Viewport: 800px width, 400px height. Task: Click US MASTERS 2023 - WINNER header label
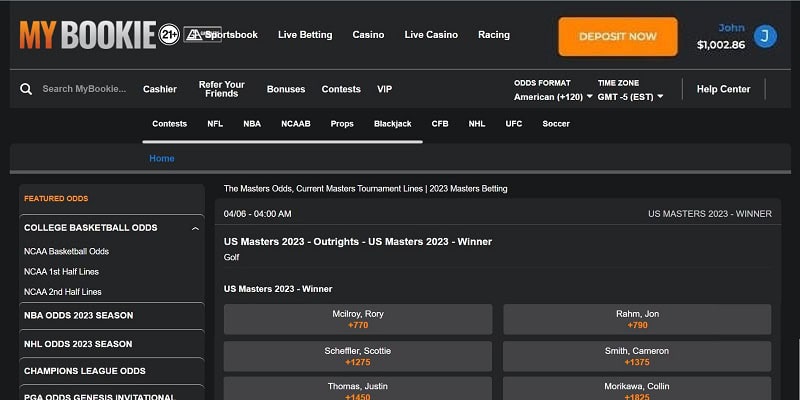pyautogui.click(x=710, y=214)
